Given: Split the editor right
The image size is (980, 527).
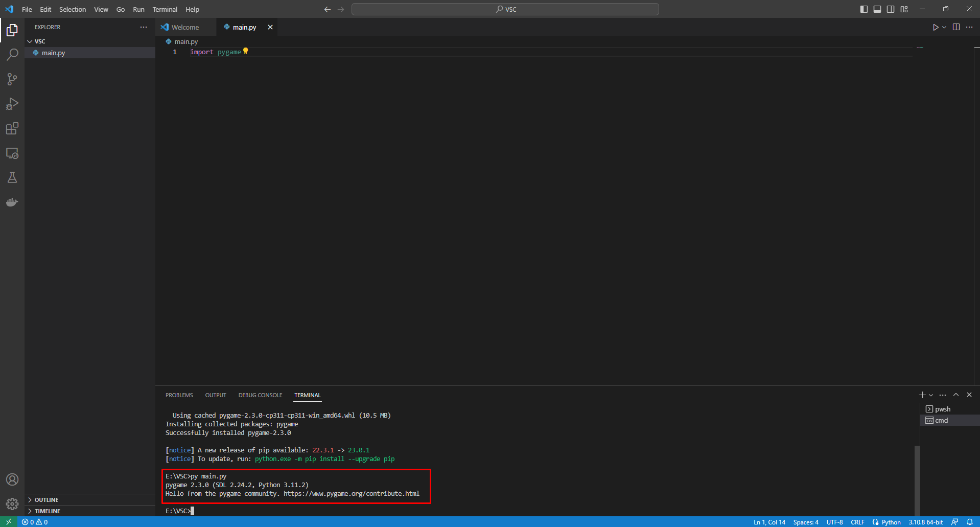Looking at the screenshot, I should point(956,27).
